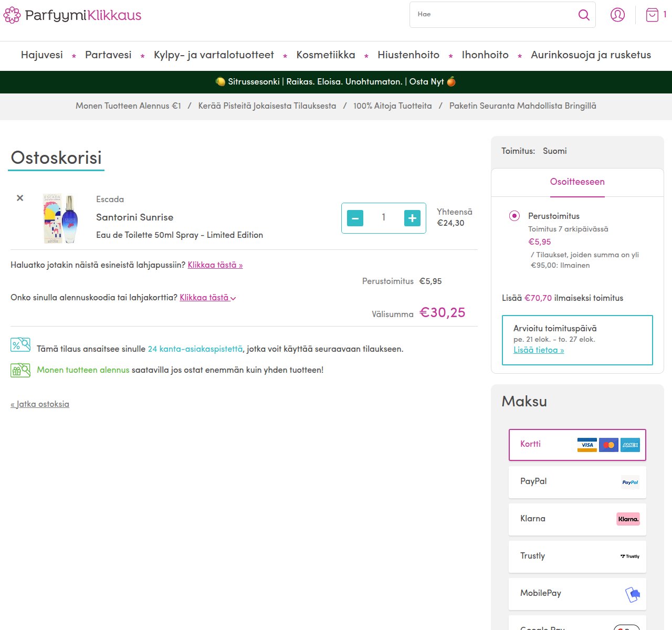Click the Mastercard logo
The image size is (672, 630).
pyautogui.click(x=608, y=445)
